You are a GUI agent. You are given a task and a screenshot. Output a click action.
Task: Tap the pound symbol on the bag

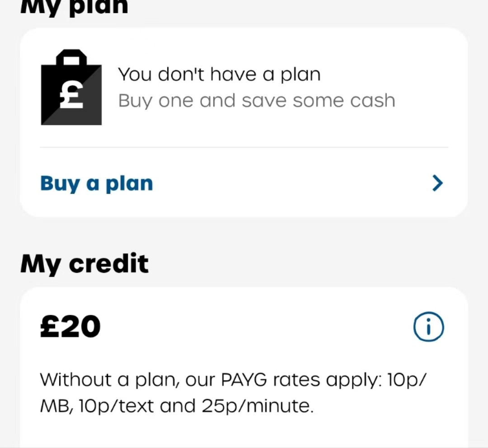click(x=71, y=95)
